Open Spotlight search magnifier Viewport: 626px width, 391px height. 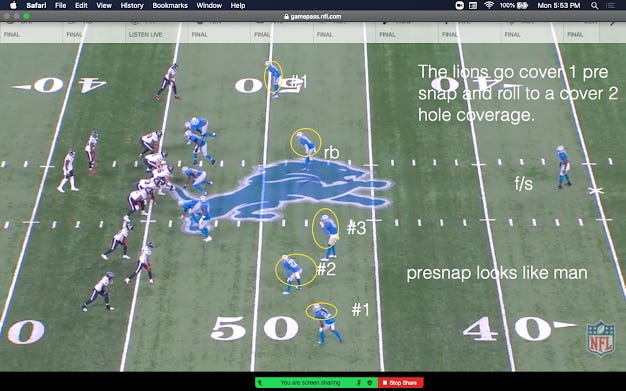(x=594, y=6)
